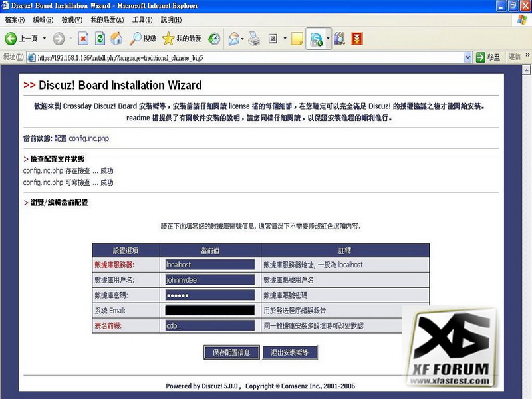Image resolution: width=532 pixels, height=399 pixels.
Task: Open the Mail button dropdown arrow
Action: [x=242, y=39]
